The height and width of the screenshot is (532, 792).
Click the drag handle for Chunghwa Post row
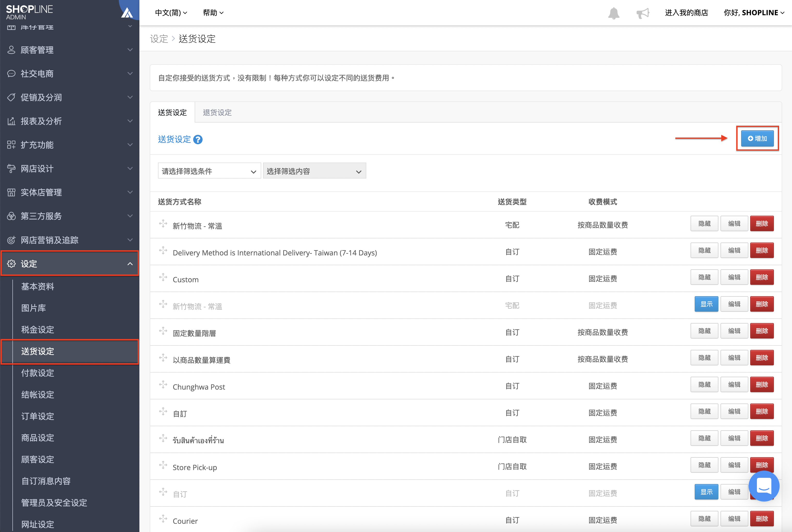[163, 385]
